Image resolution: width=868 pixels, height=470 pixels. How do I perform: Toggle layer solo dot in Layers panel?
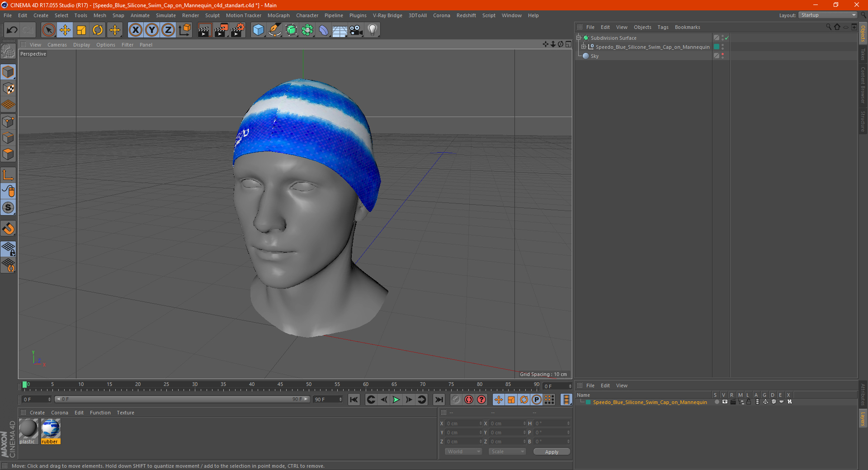pos(717,402)
